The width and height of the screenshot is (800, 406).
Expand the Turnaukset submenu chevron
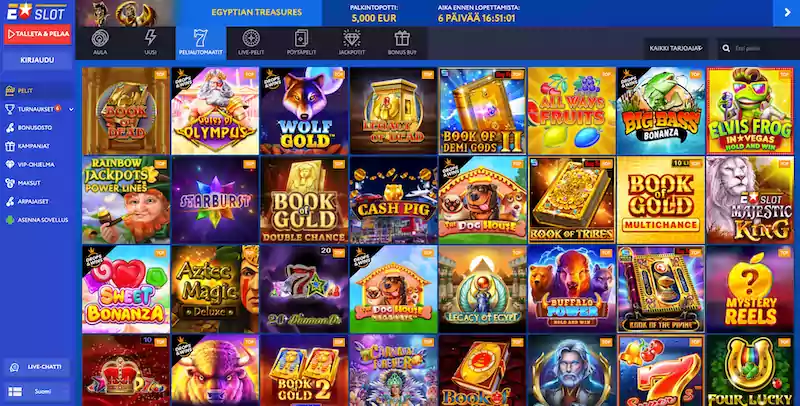coord(71,109)
